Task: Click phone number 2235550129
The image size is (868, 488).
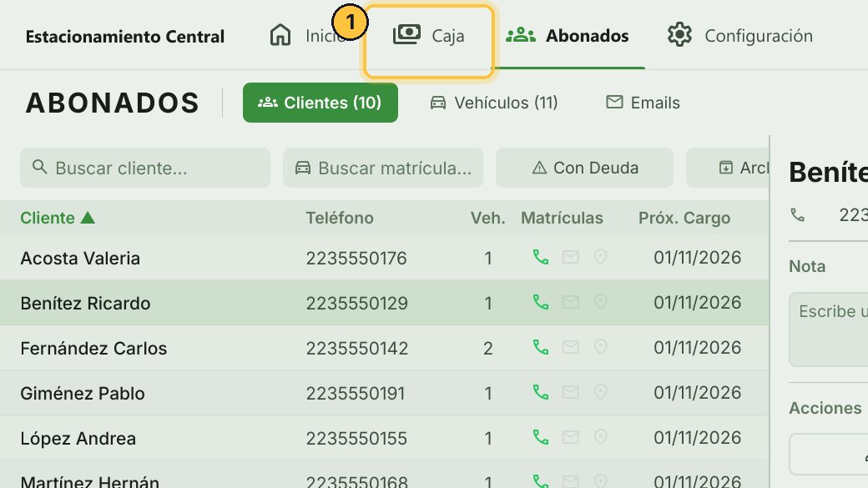Action: [x=357, y=303]
